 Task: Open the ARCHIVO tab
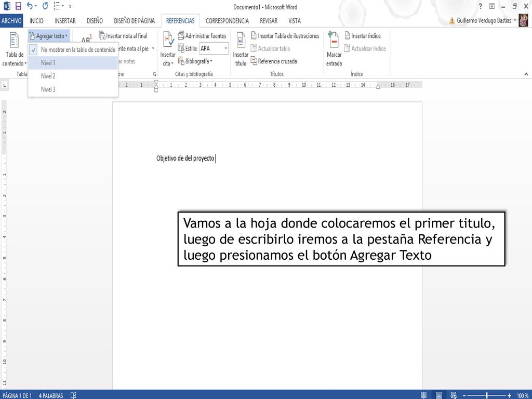tap(11, 21)
